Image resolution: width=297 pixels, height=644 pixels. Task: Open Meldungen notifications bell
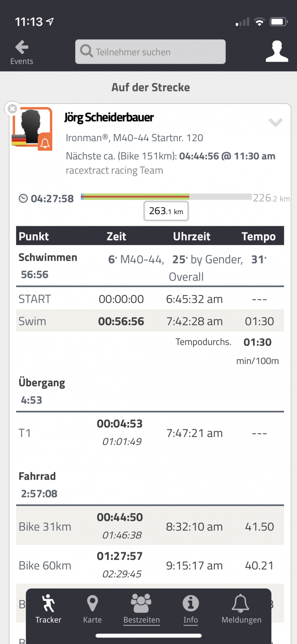point(241,609)
